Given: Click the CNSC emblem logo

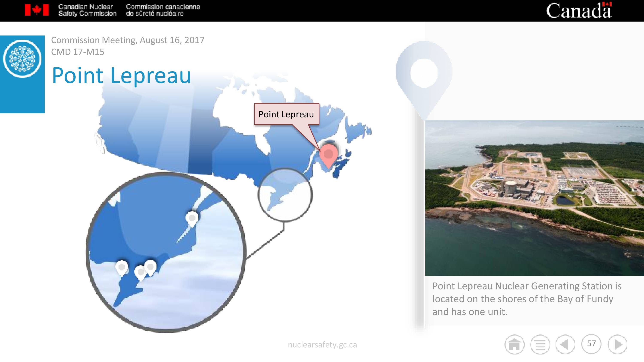Looking at the screenshot, I should [22, 59].
